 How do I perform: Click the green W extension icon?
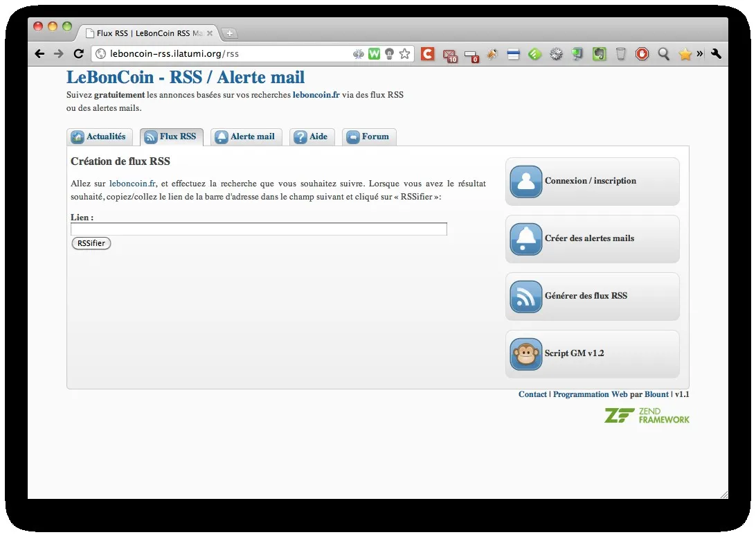374,53
